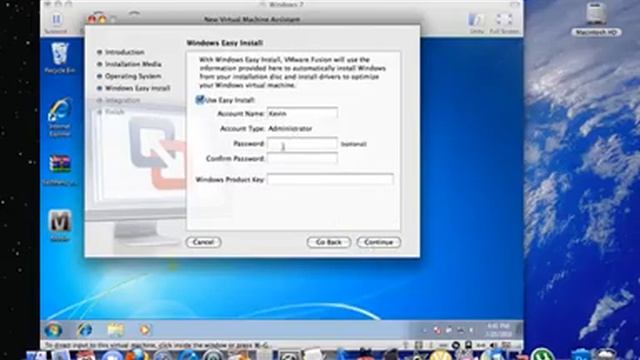Launch Internet Explorer from Windows taskbar
Screen dimensions: 640x360
click(x=85, y=330)
